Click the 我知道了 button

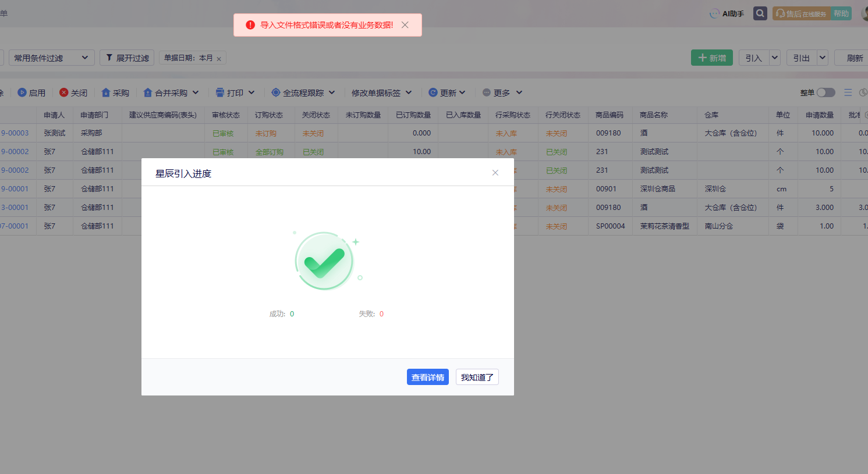click(x=477, y=377)
